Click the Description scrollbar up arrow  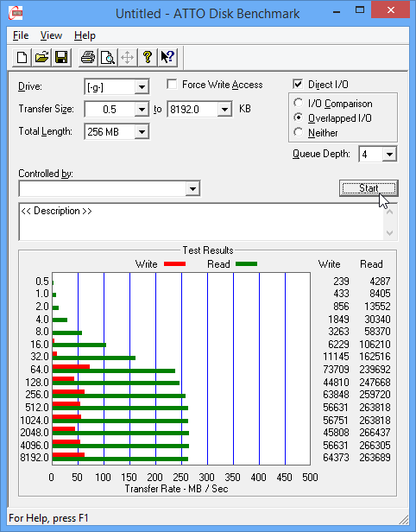tap(390, 212)
